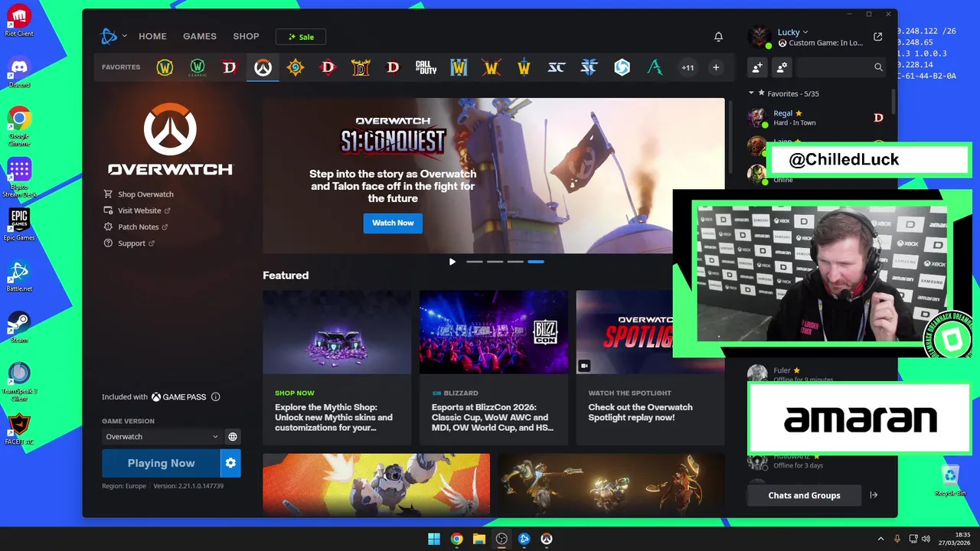Add a game with the plus button
Screen dimensions: 980x551
pyautogui.click(x=716, y=67)
